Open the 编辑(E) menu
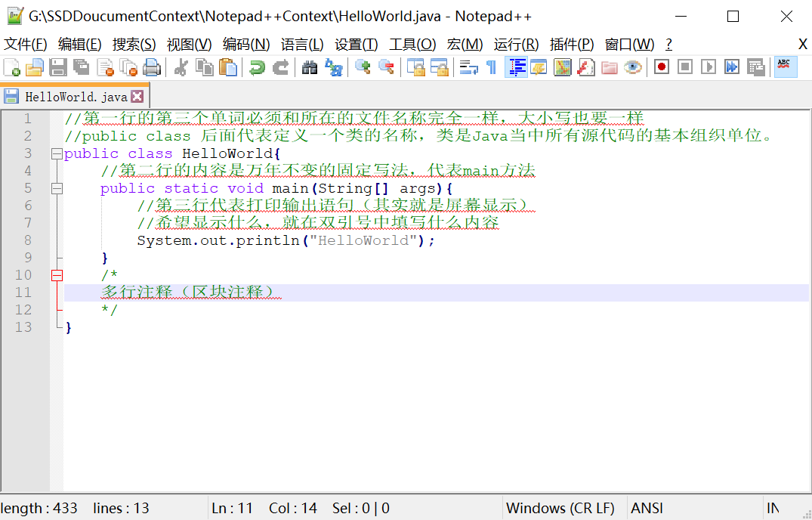812x520 pixels. tap(80, 45)
